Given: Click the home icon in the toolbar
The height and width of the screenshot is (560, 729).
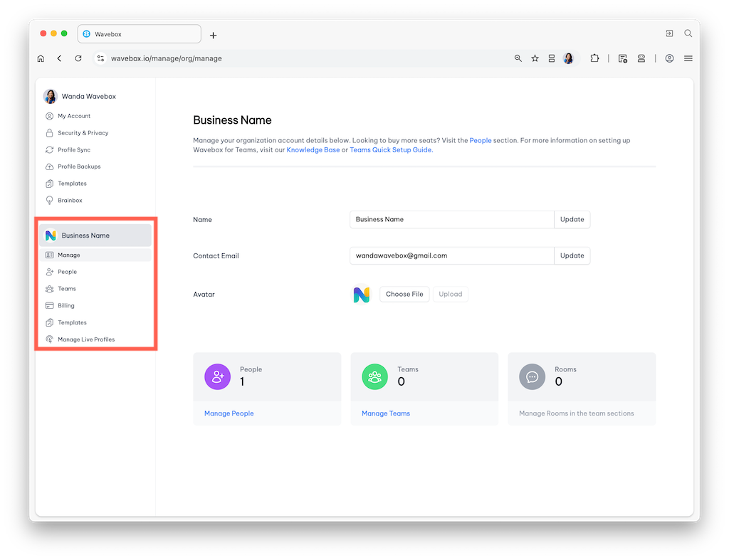Looking at the screenshot, I should (x=41, y=58).
